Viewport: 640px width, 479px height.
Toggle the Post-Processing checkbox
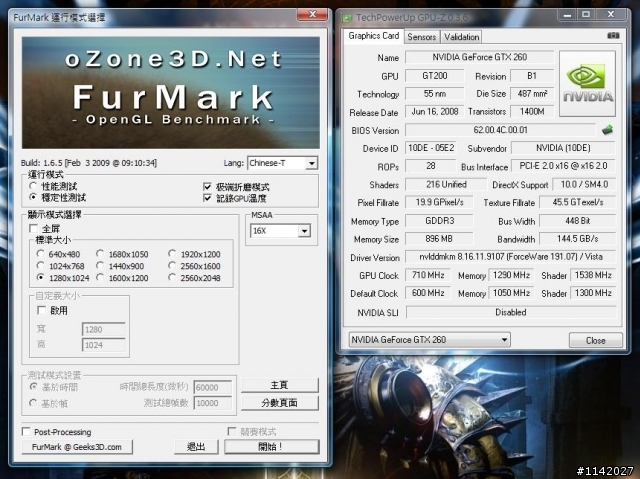pos(26,432)
